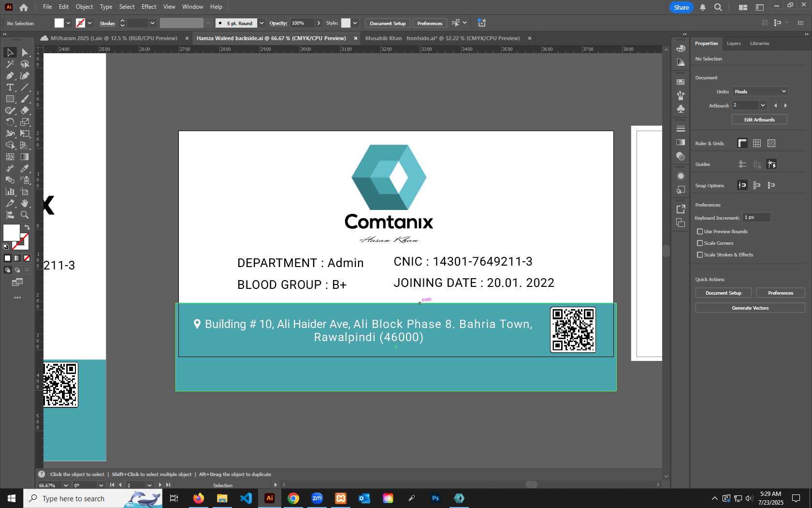Viewport: 812px width, 508px height.
Task: Select the Rotate tool
Action: 10,122
